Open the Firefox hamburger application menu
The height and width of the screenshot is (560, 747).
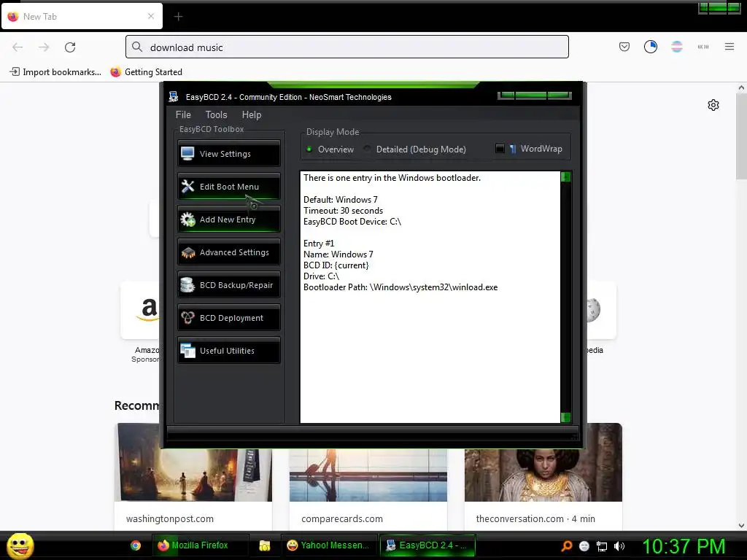[x=729, y=47]
